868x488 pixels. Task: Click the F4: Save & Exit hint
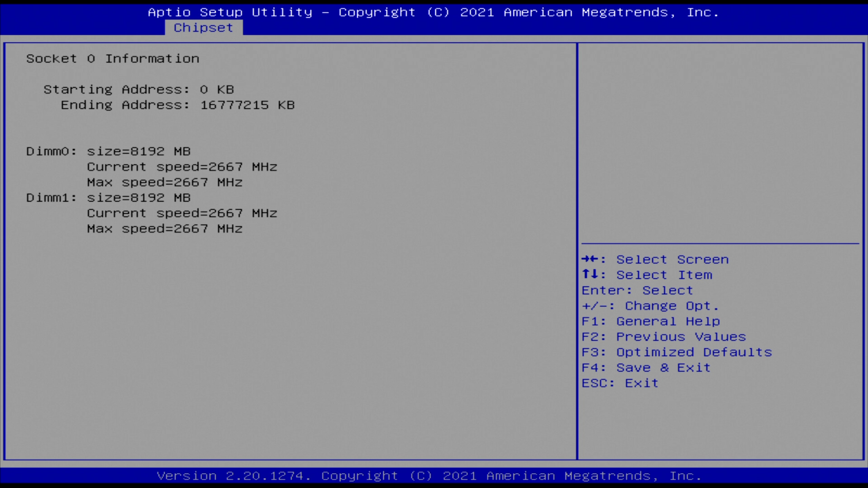(x=646, y=368)
